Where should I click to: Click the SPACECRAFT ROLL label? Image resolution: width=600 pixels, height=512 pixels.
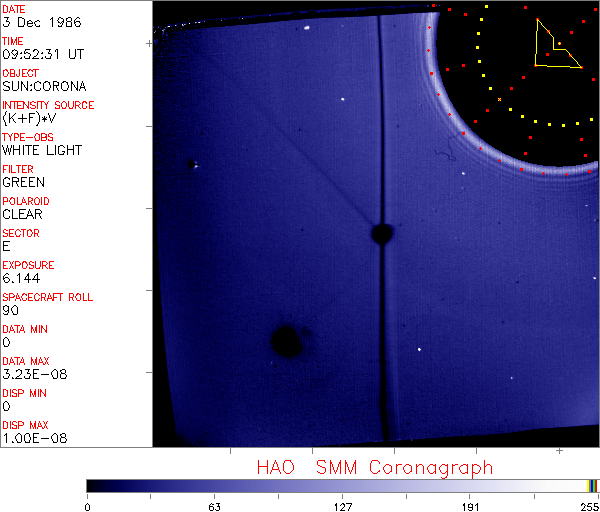(x=47, y=297)
